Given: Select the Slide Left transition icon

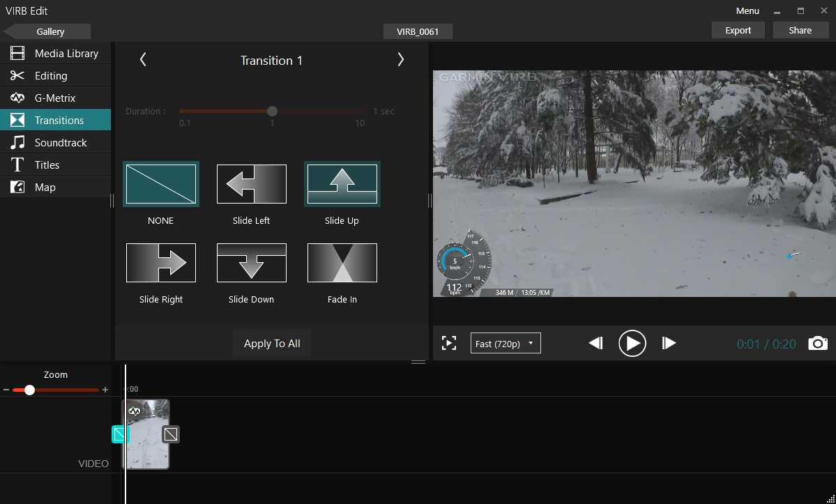Looking at the screenshot, I should pos(251,184).
